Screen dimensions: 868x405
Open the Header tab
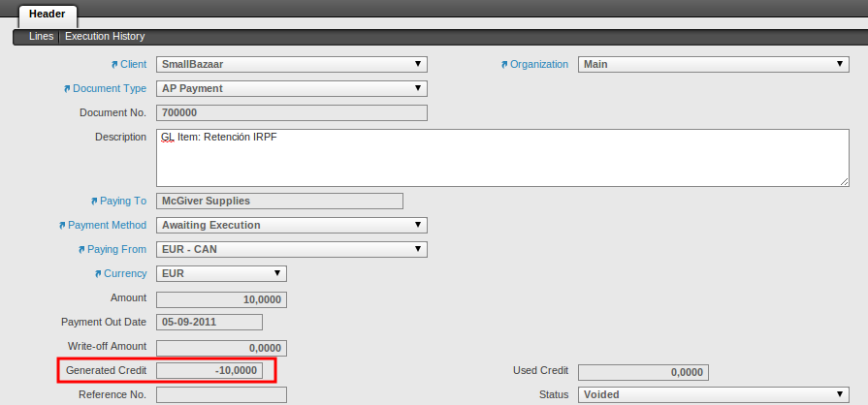(48, 15)
